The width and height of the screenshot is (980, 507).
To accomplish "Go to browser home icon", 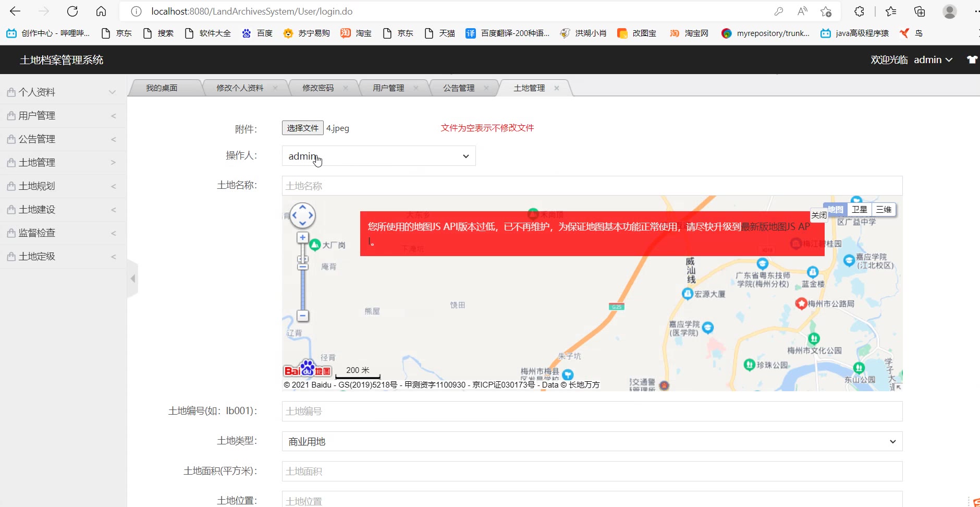I will pos(101,11).
